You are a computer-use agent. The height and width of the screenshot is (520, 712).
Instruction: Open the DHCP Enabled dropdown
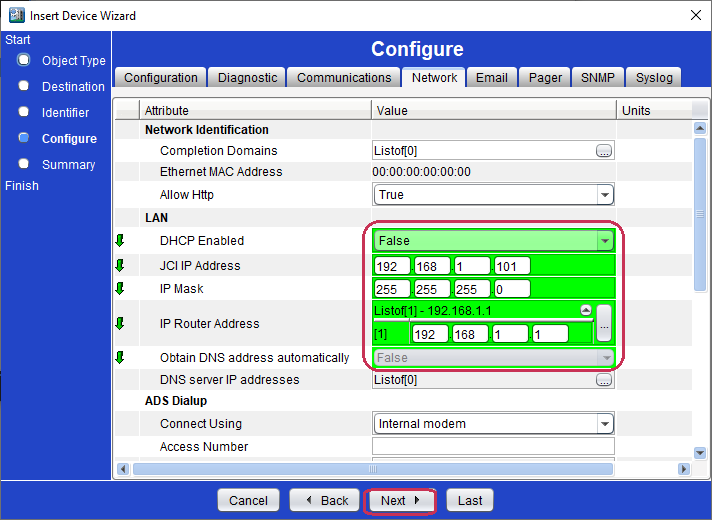[605, 241]
